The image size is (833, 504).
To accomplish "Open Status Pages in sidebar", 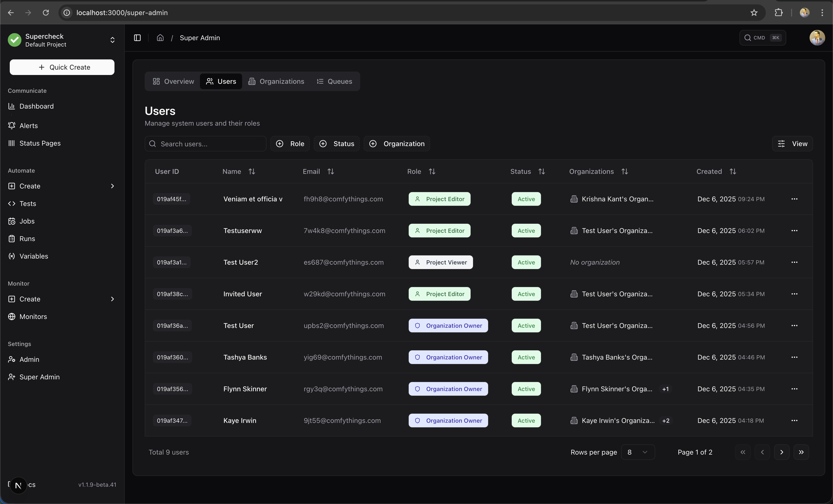I will [40, 143].
